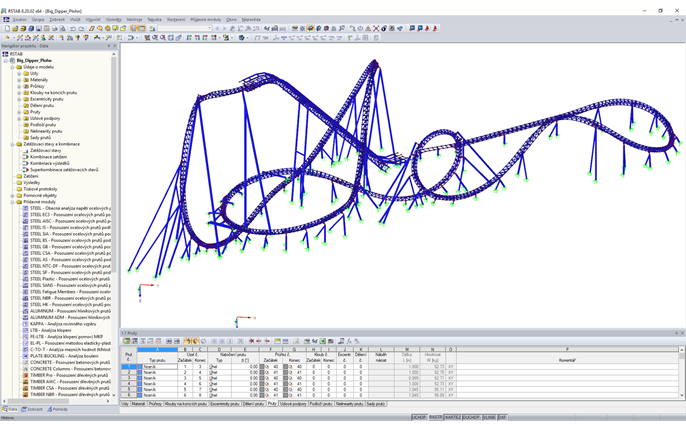Select row header 3 in Pruty table
The height and width of the screenshot is (429, 686).
tap(129, 378)
